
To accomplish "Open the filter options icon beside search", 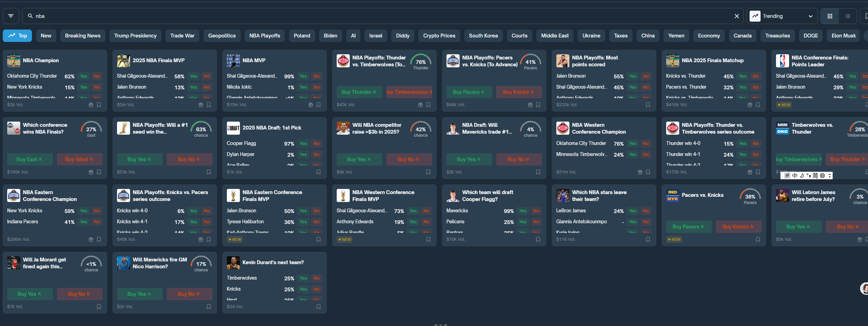I will pyautogui.click(x=11, y=16).
